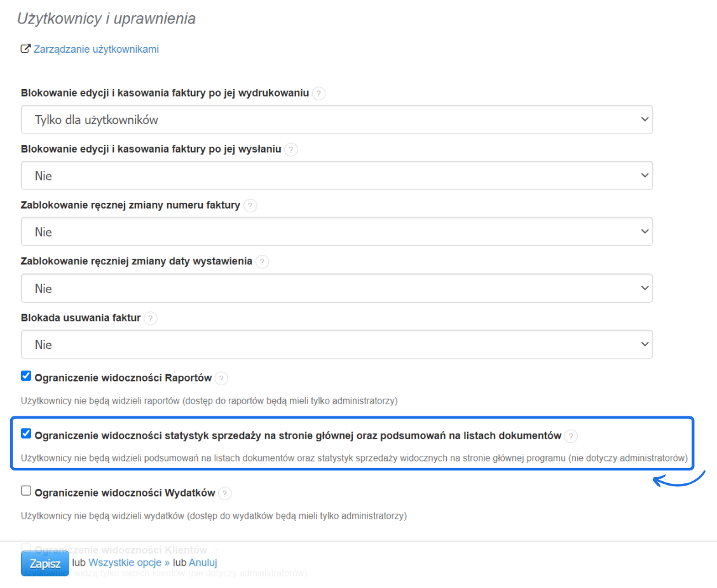Open dropdown for manual invoice number lock
717x588 pixels.
[337, 232]
